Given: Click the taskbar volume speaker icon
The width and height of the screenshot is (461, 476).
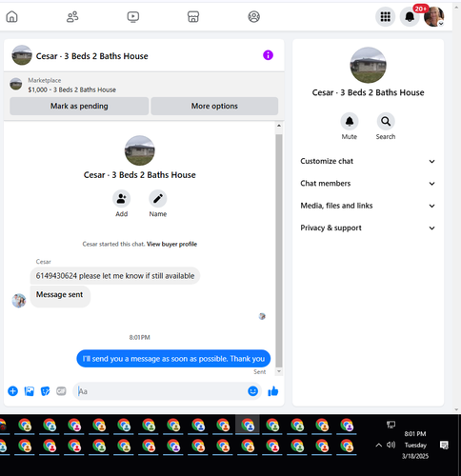Looking at the screenshot, I should 391,445.
